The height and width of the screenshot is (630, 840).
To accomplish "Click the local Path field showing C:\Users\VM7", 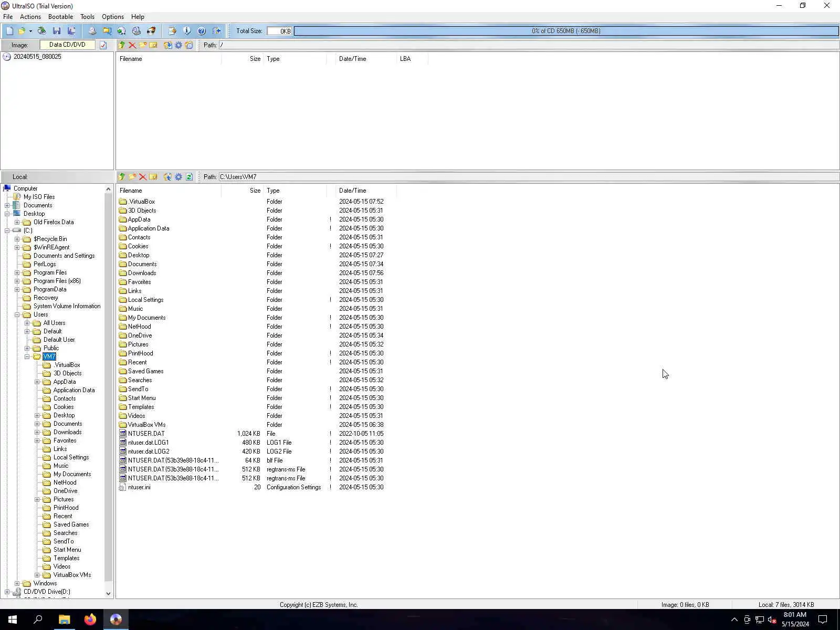I will [529, 177].
